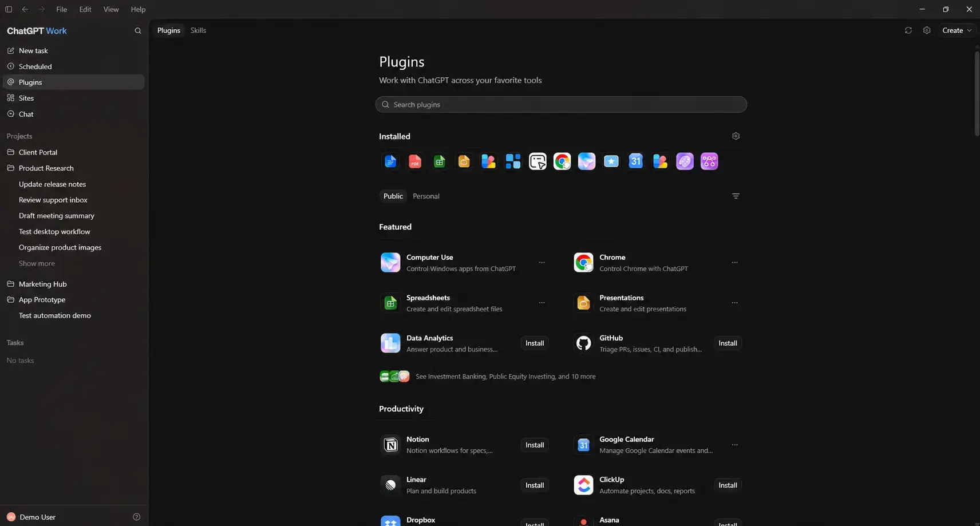Open the red PDF plugin icon

point(415,161)
